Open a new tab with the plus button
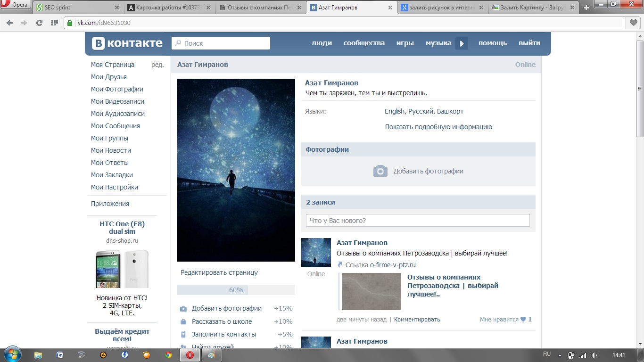 point(586,8)
